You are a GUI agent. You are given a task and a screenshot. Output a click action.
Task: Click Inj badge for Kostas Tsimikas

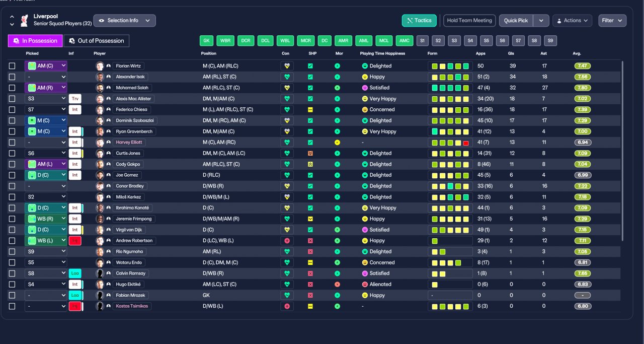coord(75,306)
